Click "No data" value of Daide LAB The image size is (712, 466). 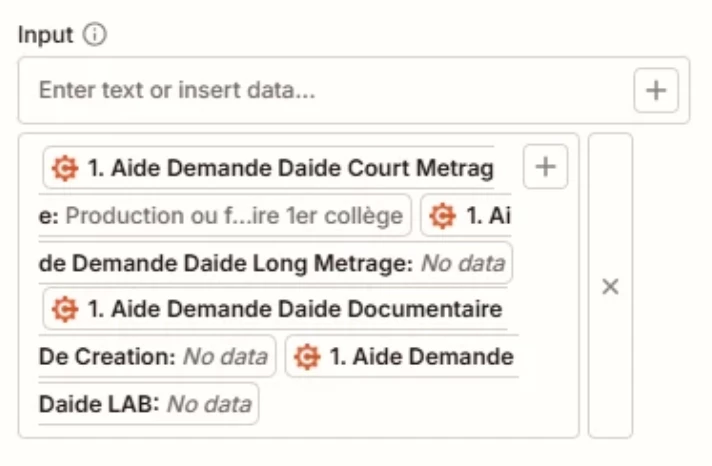coord(208,404)
